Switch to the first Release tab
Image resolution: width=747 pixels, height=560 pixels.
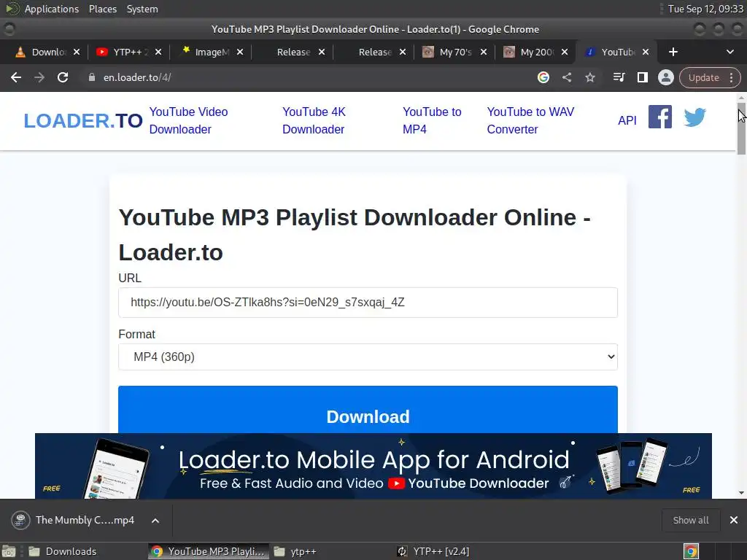(292, 52)
